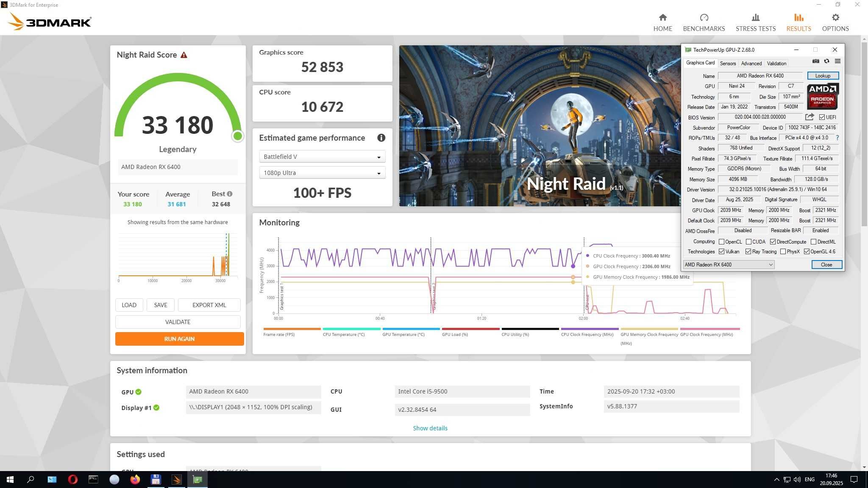Go to the Home section icon
This screenshot has width=868, height=488.
coord(662,17)
